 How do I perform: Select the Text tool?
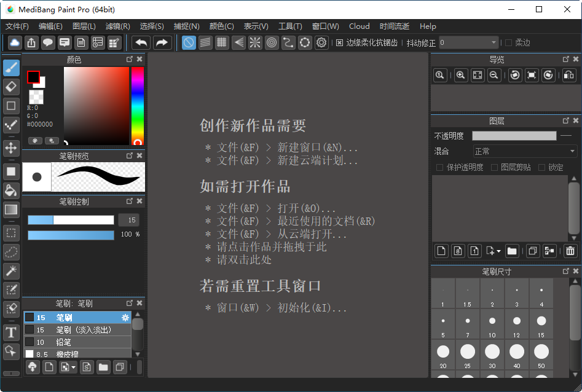[x=11, y=332]
